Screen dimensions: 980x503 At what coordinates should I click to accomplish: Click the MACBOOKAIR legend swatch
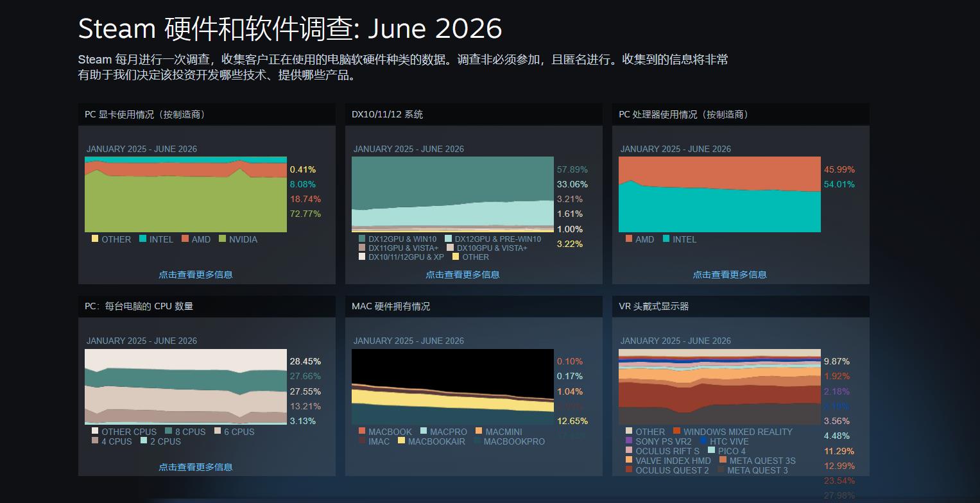coord(402,441)
